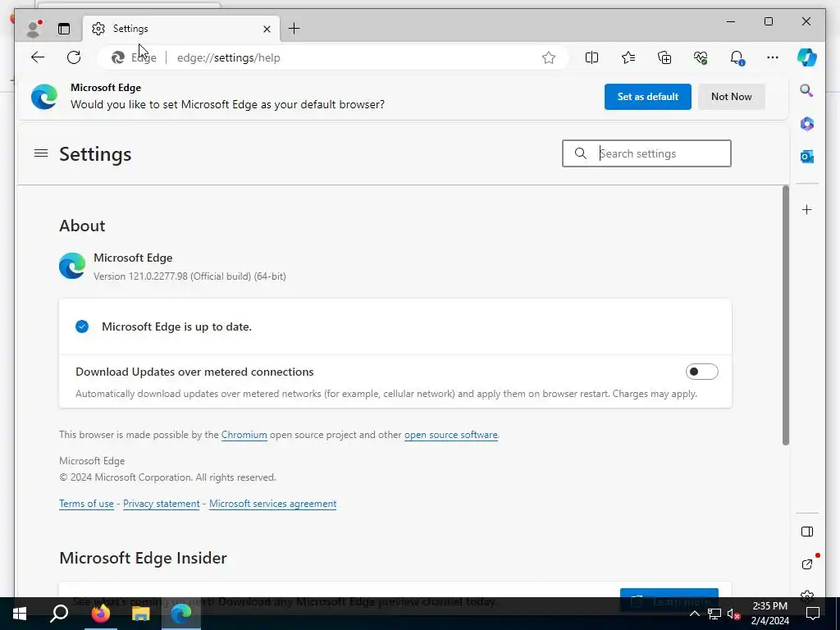Launch Firefox from the taskbar
This screenshot has height=630, width=840.
coord(100,614)
